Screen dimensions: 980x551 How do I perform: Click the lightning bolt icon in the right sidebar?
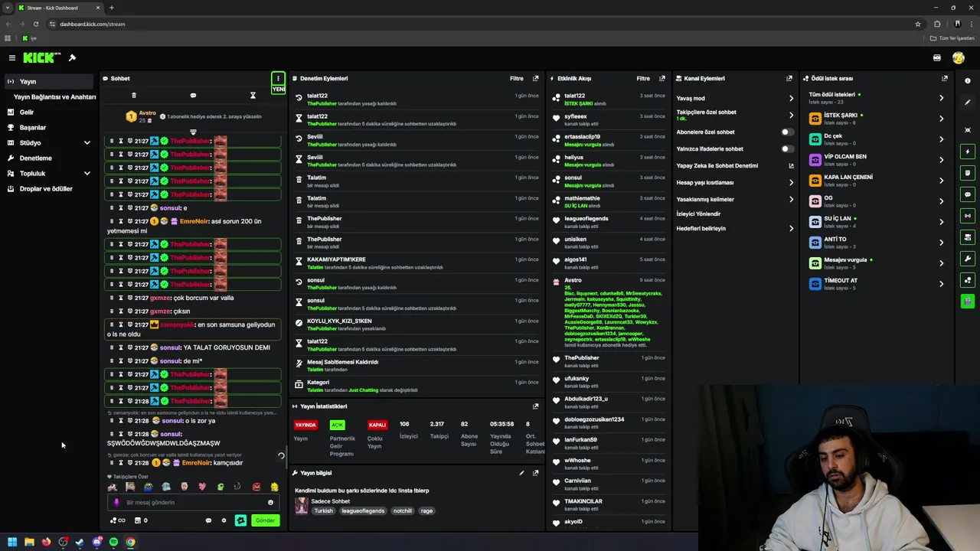point(968,152)
